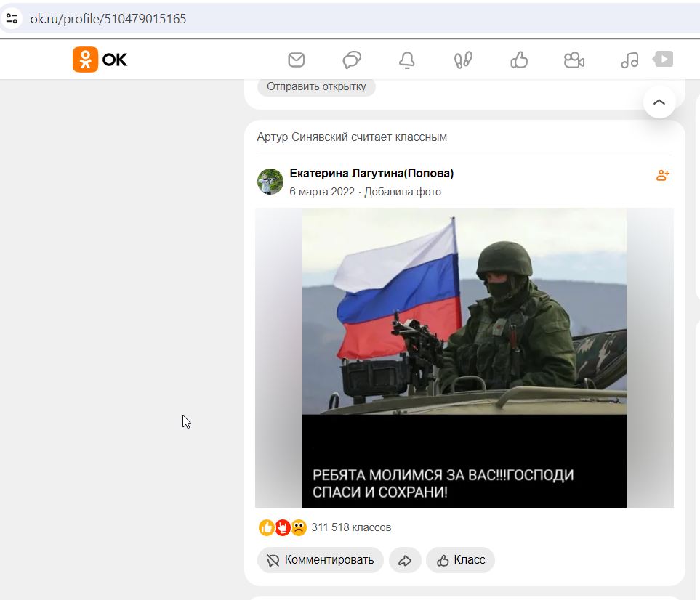Screen dimensions: 700x600
Task: Open the Discussions chat bubbles icon
Action: coord(352,60)
